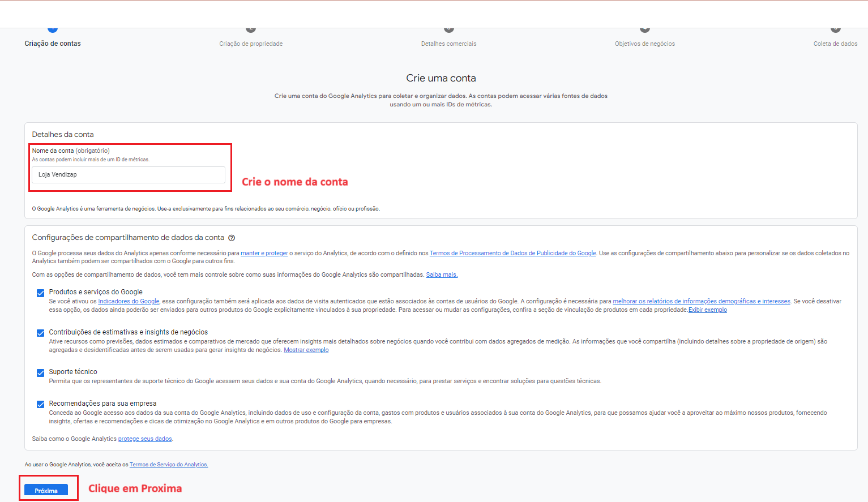Jump to Objetivos de negócios step
This screenshot has width=868, height=502.
click(644, 43)
